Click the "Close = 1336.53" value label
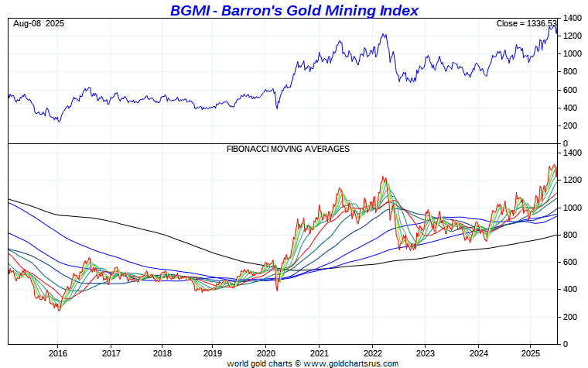Screen dimensions: 588x368 (526, 24)
